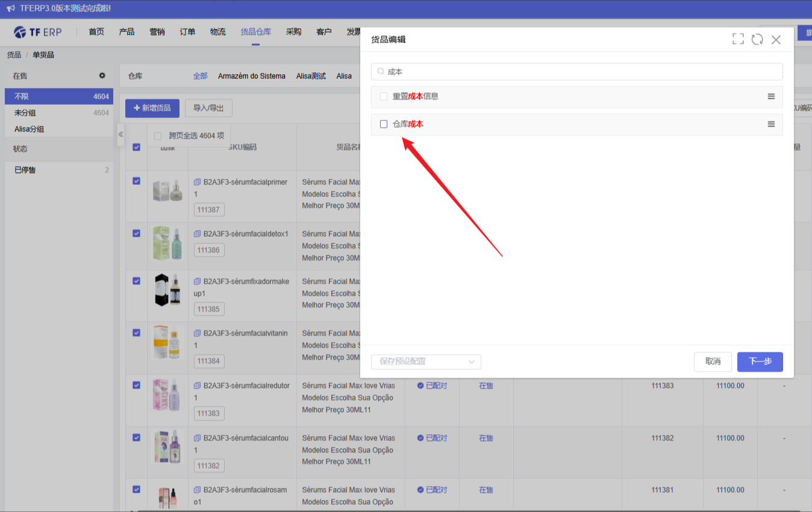
Task: Select the 全部 warehouse filter tab
Action: [200, 76]
